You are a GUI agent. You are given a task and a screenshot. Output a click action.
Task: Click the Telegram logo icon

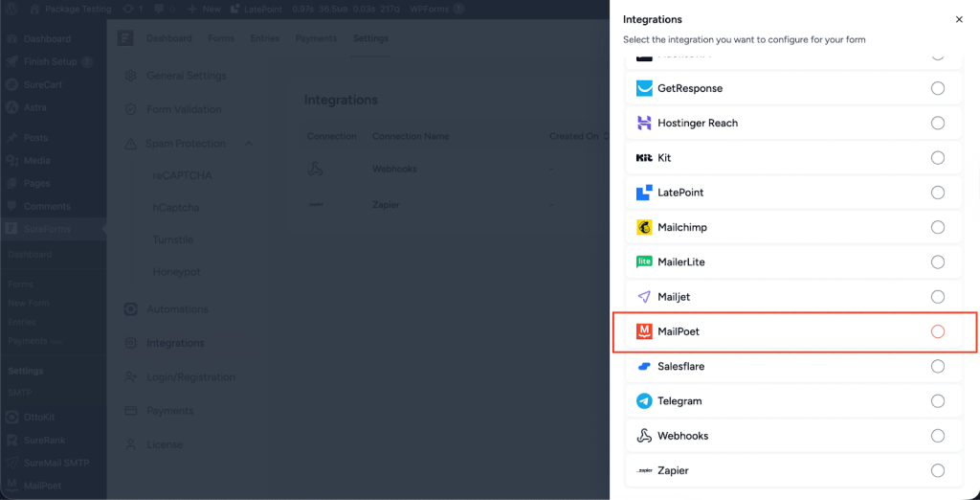[x=644, y=401]
